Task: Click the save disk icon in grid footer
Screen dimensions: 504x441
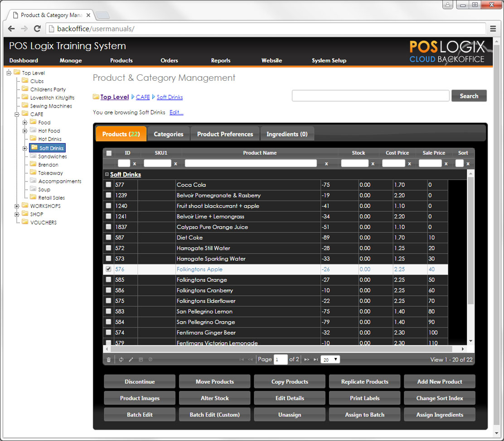Action: [x=141, y=360]
